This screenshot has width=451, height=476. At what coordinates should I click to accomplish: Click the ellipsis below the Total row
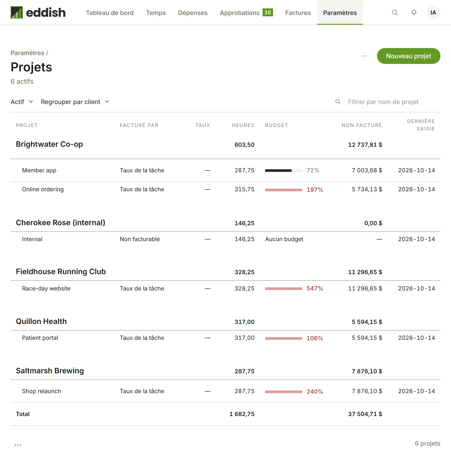[18, 445]
